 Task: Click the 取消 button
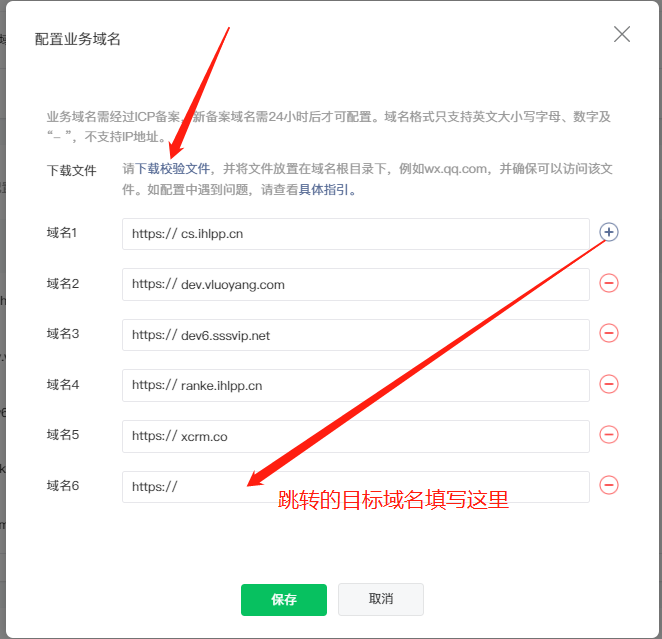pos(381,599)
